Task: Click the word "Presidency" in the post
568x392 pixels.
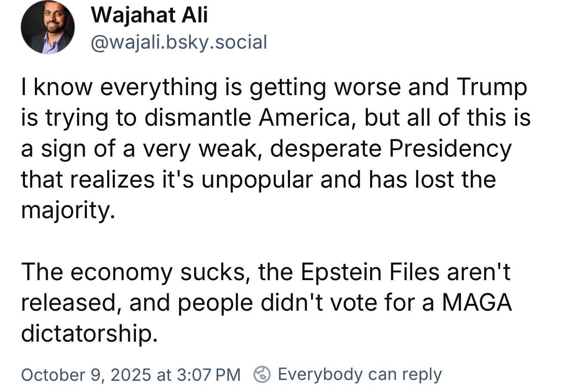Action: [450, 149]
